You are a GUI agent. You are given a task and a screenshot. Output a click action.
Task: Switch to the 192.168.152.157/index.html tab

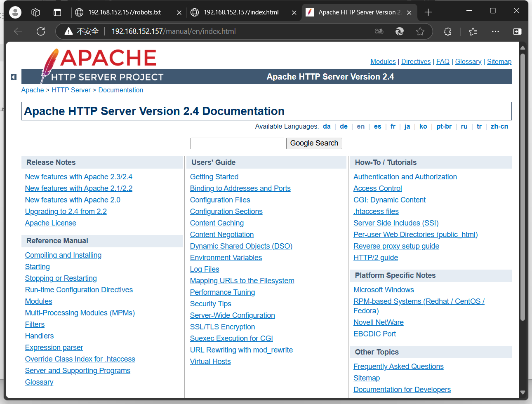241,12
